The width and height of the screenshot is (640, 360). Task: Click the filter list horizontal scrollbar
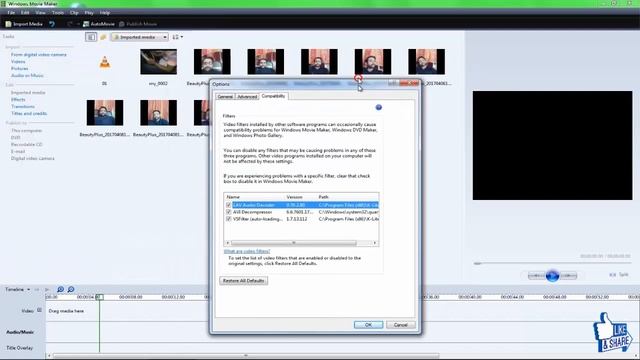point(293,243)
